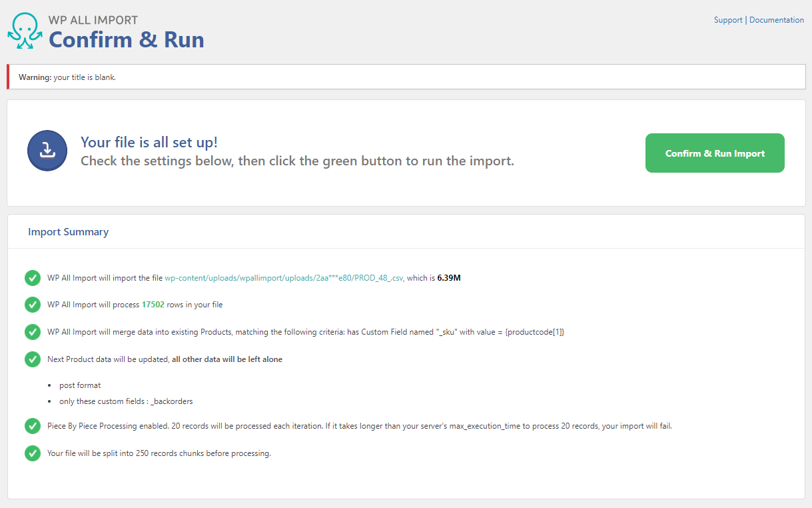Click the blue import file circle icon

(47, 150)
